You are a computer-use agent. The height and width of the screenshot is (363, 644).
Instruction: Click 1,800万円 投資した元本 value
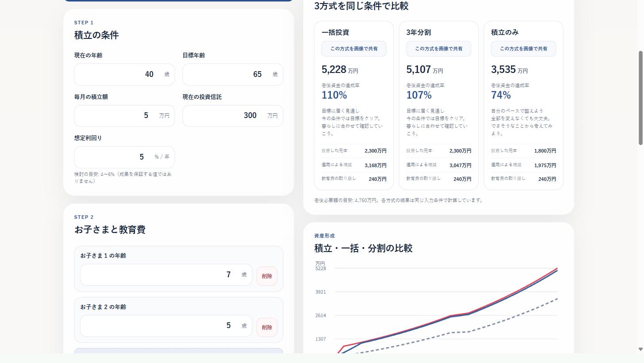point(545,151)
